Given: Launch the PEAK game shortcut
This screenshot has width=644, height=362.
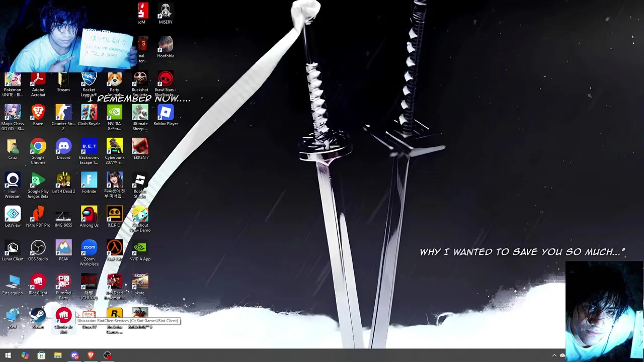Looking at the screenshot, I should pos(63,250).
